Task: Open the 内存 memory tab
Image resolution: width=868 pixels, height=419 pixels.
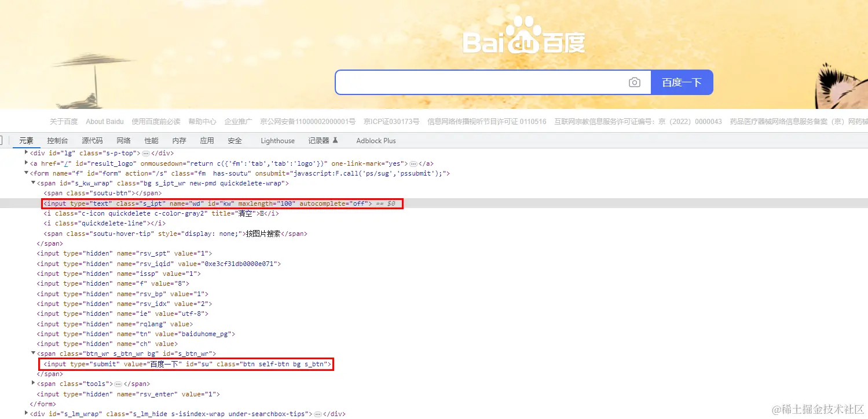Action: coord(179,140)
